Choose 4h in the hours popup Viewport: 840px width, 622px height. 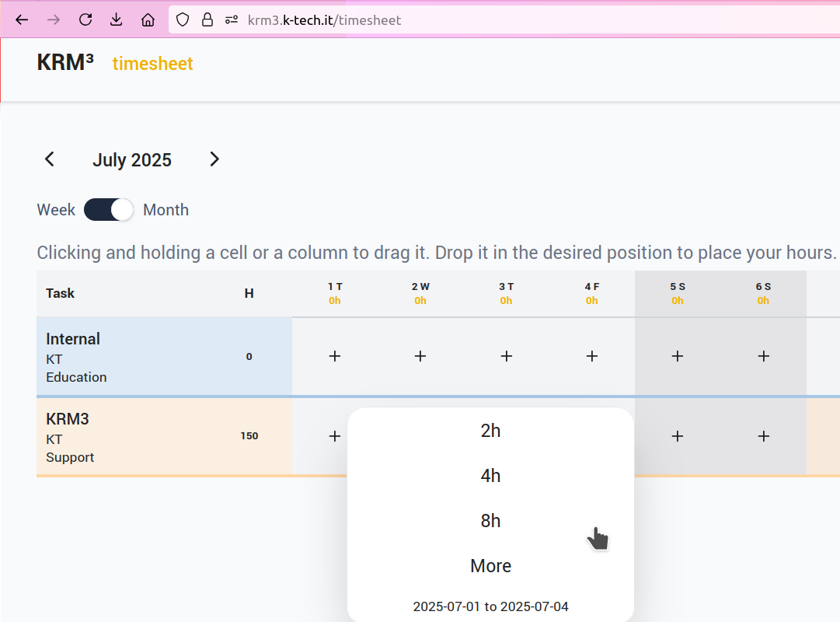pyautogui.click(x=490, y=476)
